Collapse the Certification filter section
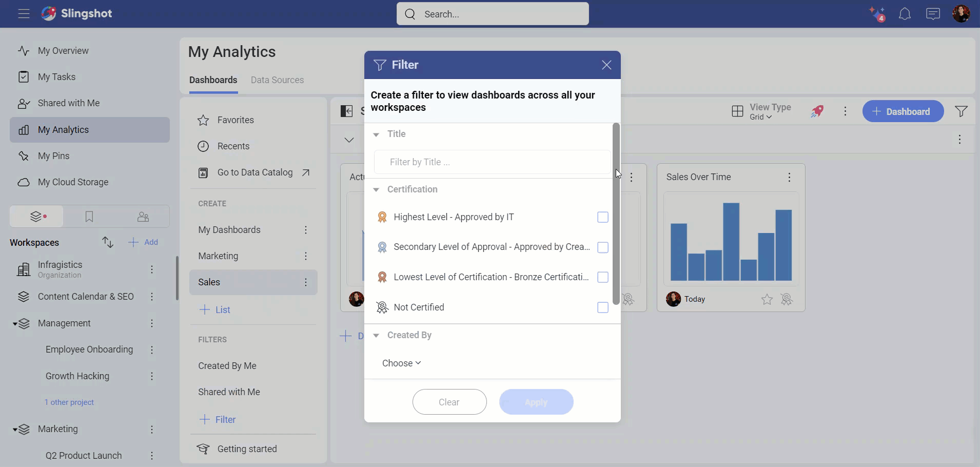 [x=376, y=190]
